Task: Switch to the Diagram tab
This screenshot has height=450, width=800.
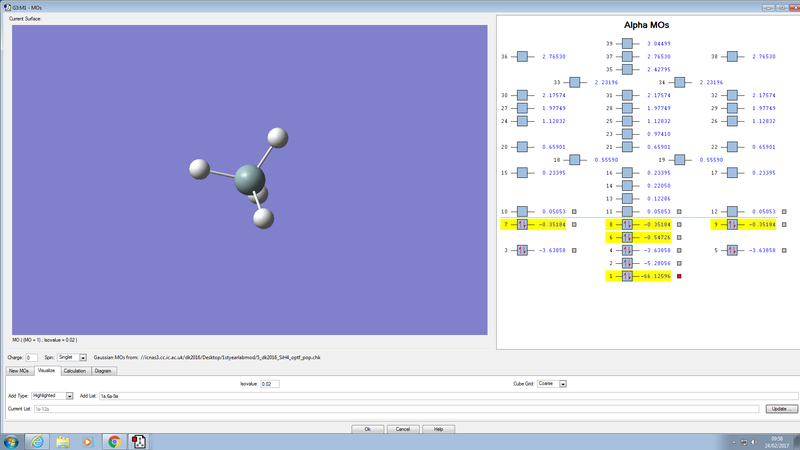Action: click(103, 371)
